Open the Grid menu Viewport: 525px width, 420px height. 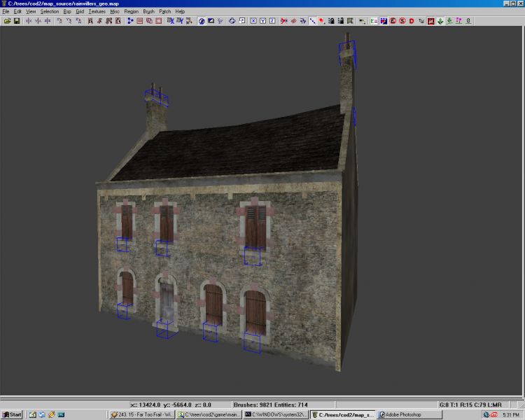pyautogui.click(x=80, y=11)
